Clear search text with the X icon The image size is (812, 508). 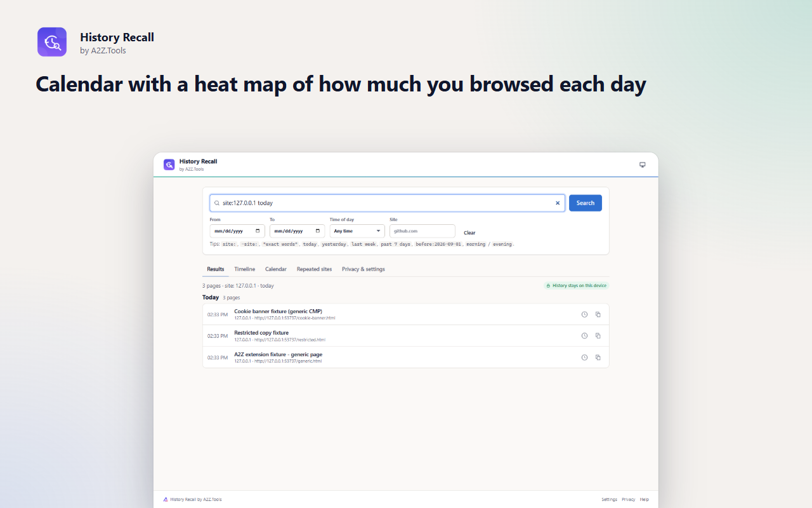(x=558, y=203)
